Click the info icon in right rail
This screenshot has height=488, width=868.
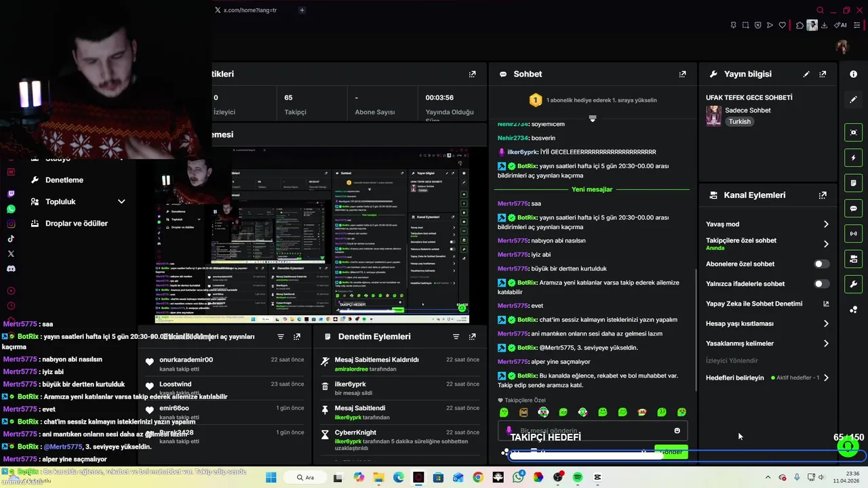854,74
